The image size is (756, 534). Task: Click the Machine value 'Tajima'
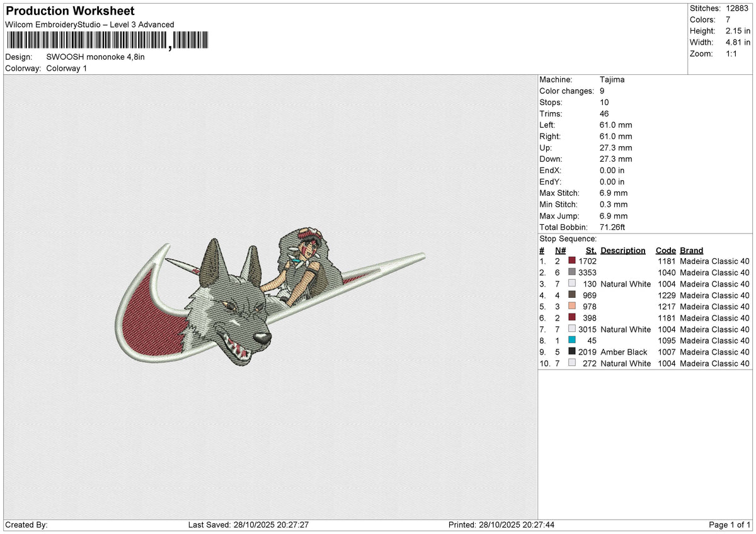612,80
